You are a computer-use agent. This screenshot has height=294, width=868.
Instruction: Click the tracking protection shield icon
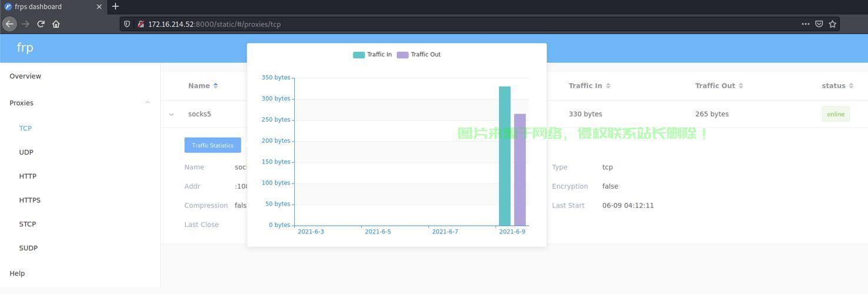127,24
